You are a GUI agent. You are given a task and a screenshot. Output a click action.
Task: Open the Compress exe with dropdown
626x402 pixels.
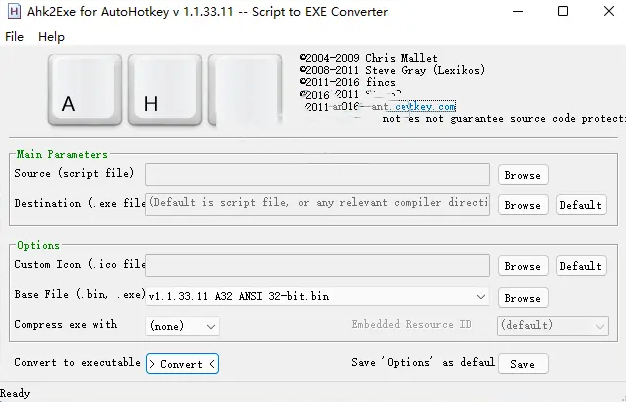pyautogui.click(x=182, y=326)
